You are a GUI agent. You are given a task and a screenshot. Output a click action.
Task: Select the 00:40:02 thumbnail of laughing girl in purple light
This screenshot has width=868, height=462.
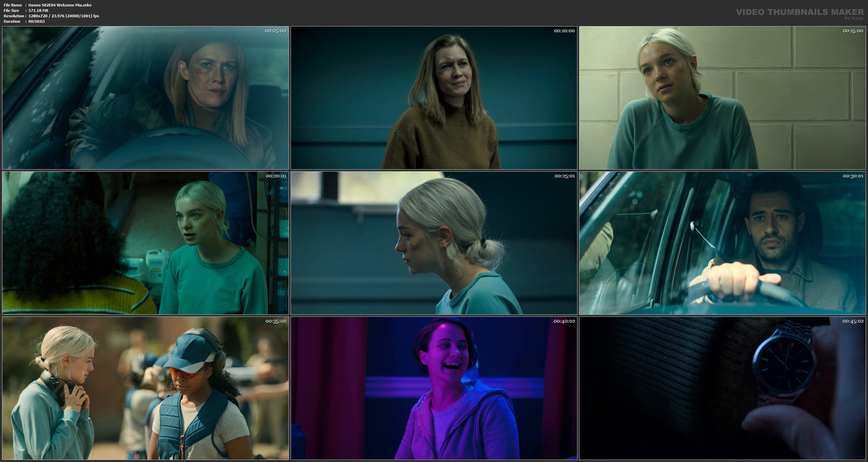point(434,388)
